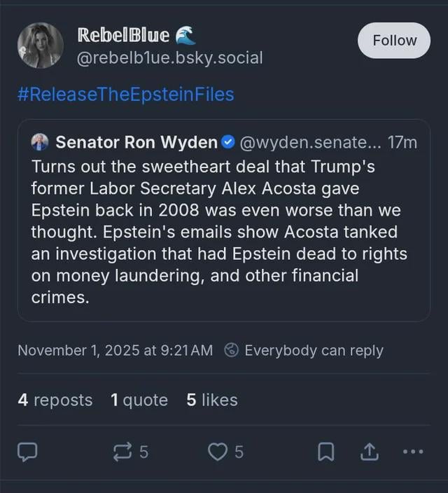View the 5 likes list
This screenshot has width=448, height=493.
pos(212,400)
